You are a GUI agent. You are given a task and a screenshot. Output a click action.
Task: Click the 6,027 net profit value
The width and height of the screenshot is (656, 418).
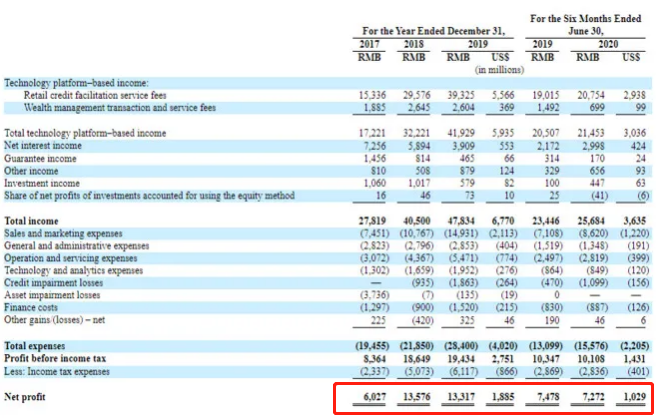pyautogui.click(x=370, y=398)
